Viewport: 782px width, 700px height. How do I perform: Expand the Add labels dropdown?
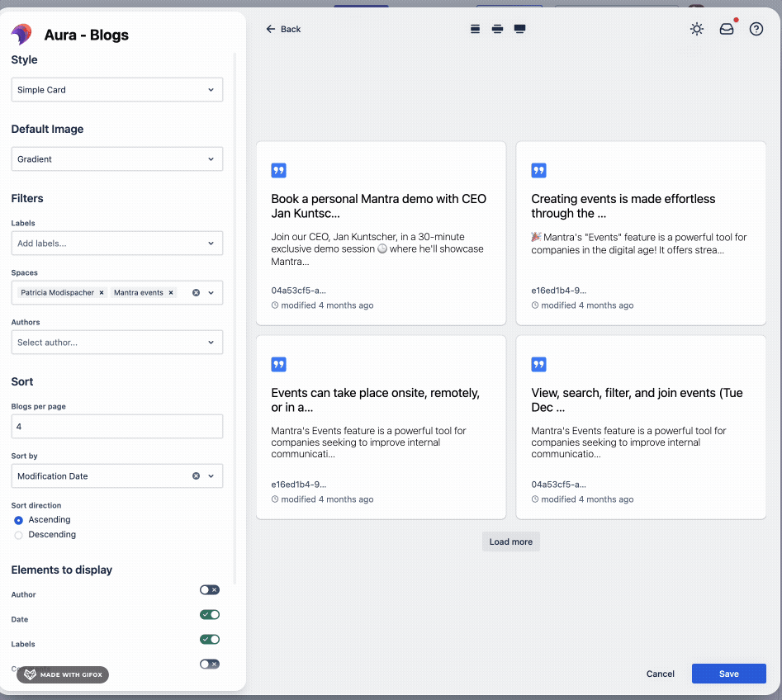pyautogui.click(x=117, y=244)
